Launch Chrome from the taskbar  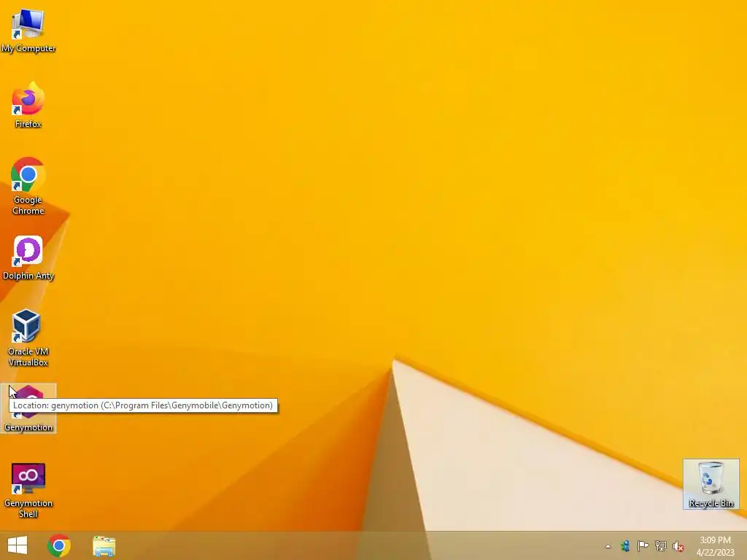[59, 545]
